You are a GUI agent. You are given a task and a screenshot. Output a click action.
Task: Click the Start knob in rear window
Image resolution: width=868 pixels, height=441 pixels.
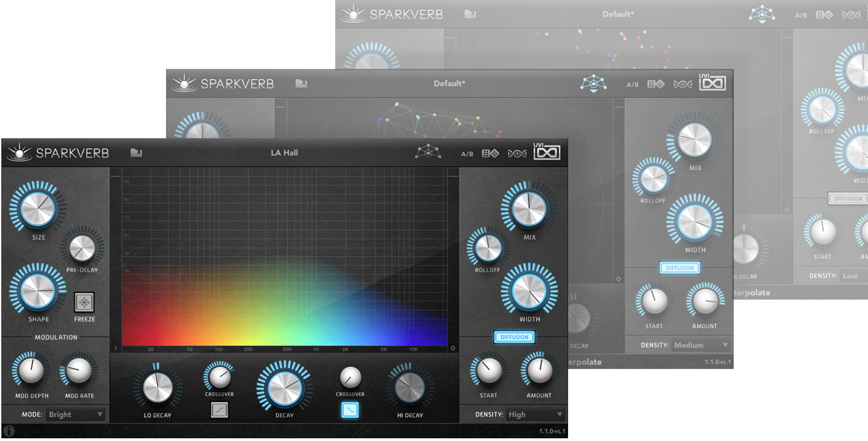click(x=823, y=232)
